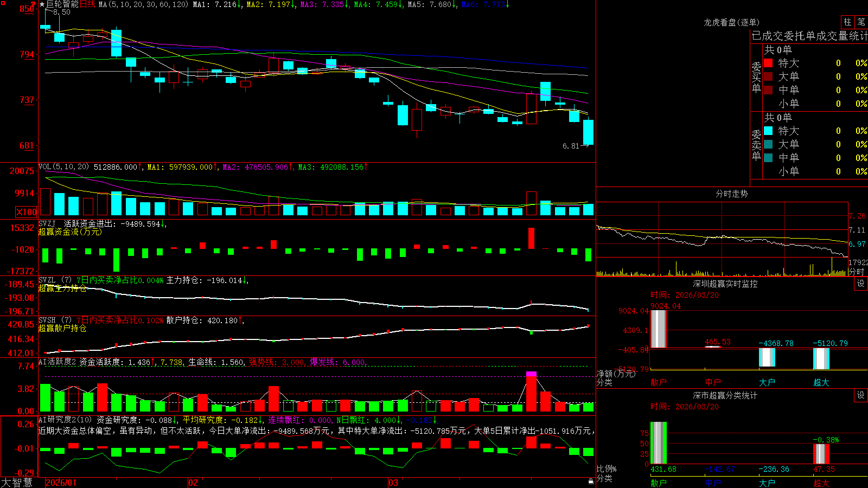Click the 委买单 section label
The height and width of the screenshot is (488, 868).
coord(756,77)
